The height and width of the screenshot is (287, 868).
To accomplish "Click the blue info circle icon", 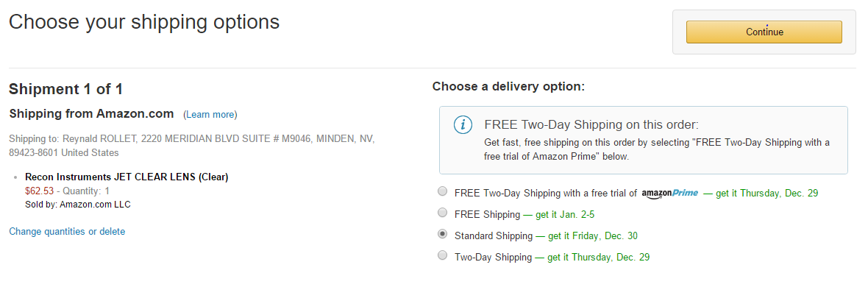I will point(463,125).
